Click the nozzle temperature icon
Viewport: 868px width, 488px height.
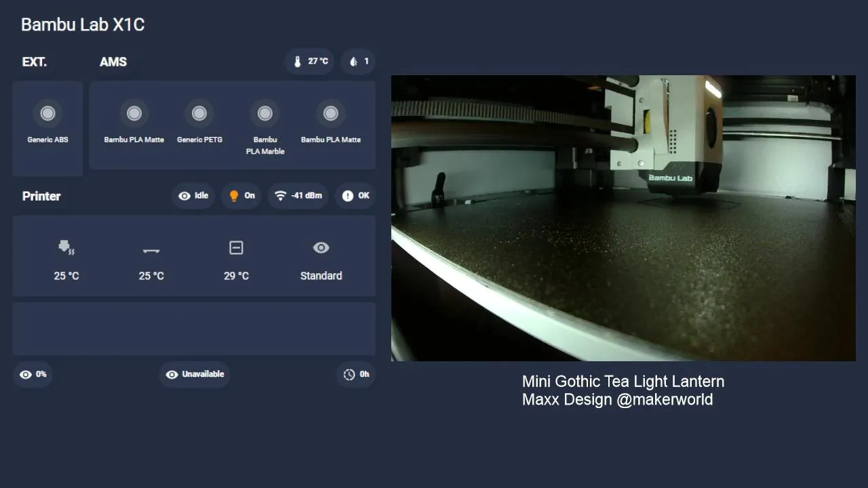66,247
